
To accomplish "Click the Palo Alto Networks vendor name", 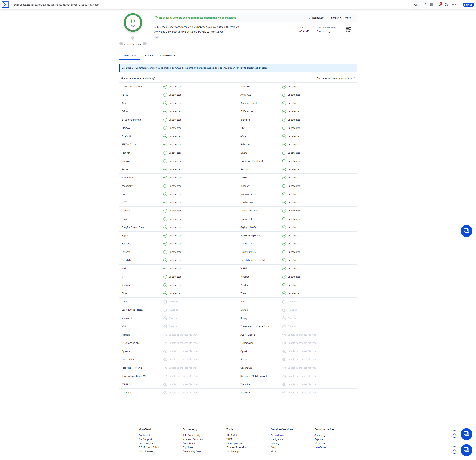I will click(x=132, y=368).
